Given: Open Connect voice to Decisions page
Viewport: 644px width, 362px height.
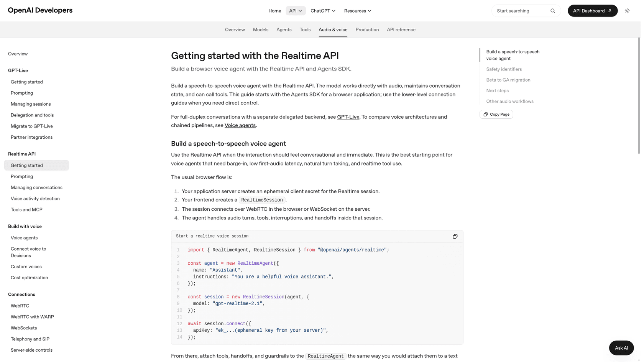Looking at the screenshot, I should (x=28, y=252).
